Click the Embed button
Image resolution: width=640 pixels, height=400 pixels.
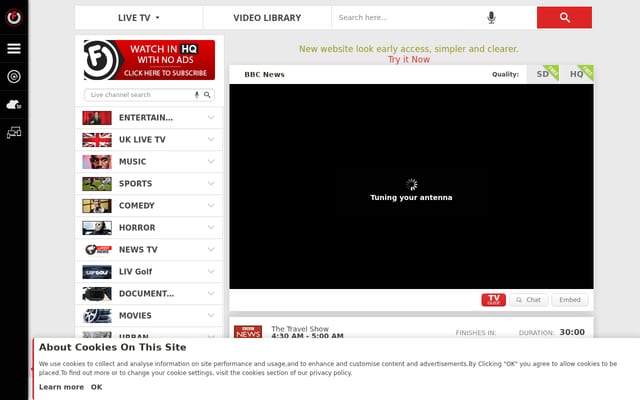click(570, 300)
